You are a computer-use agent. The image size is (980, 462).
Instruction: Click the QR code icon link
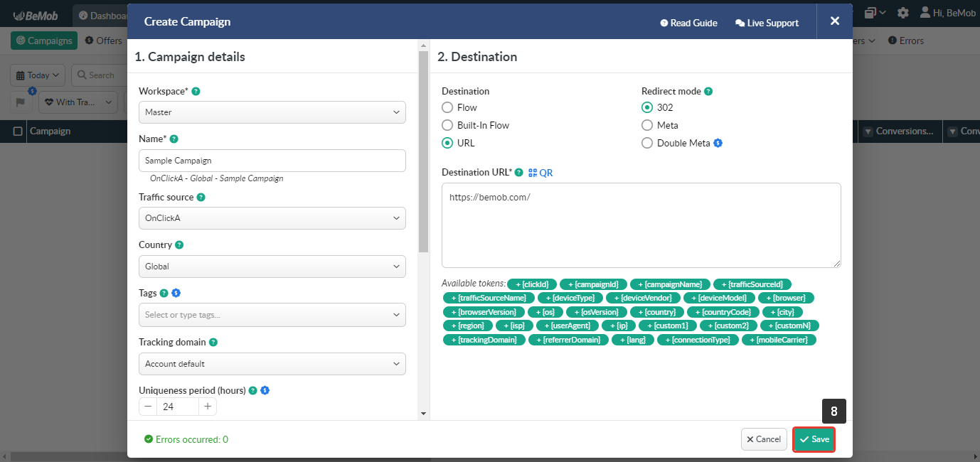click(540, 173)
